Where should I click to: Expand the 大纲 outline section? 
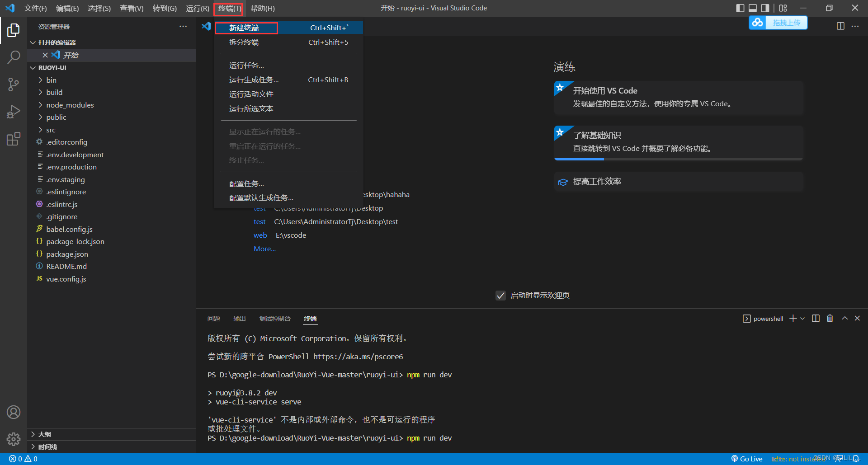tap(112, 434)
